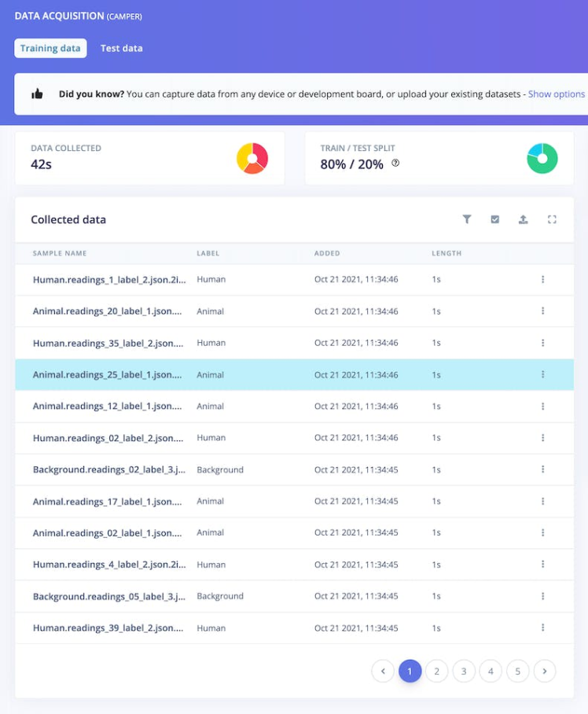Go to page 2
The height and width of the screenshot is (714, 588).
437,672
